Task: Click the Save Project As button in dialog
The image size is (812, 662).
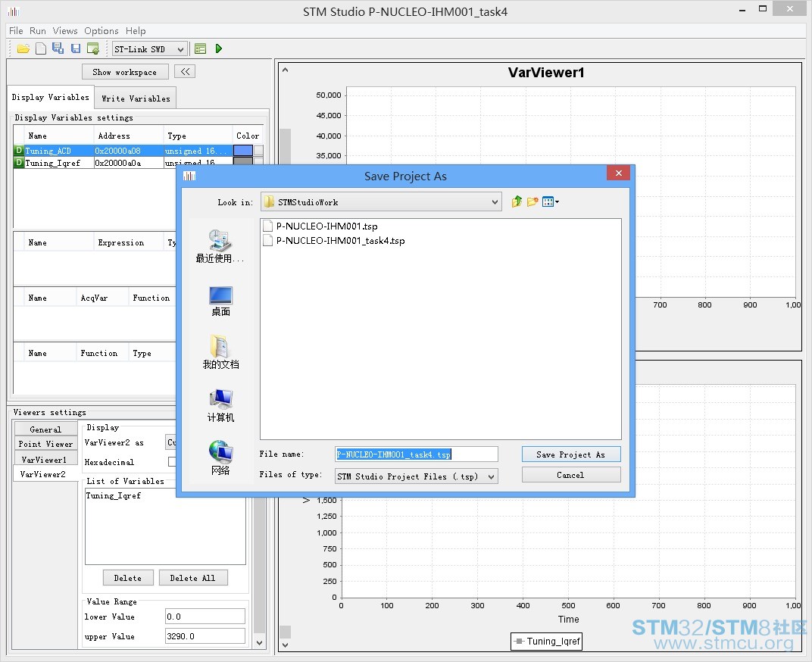Action: (571, 454)
